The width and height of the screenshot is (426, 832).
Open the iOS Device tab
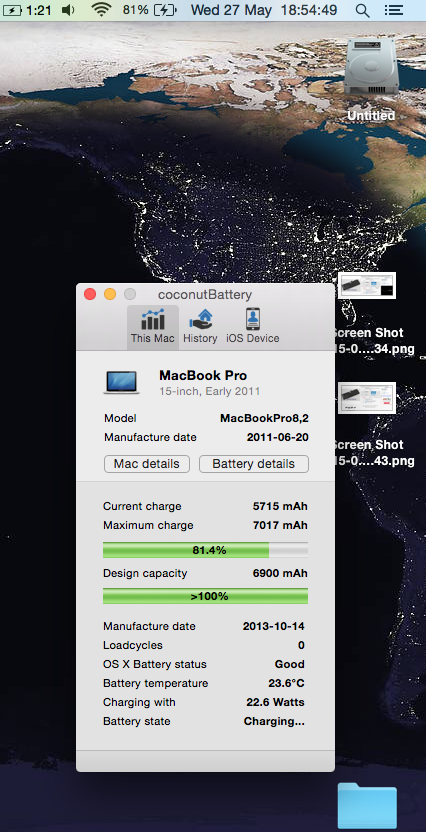[x=253, y=327]
